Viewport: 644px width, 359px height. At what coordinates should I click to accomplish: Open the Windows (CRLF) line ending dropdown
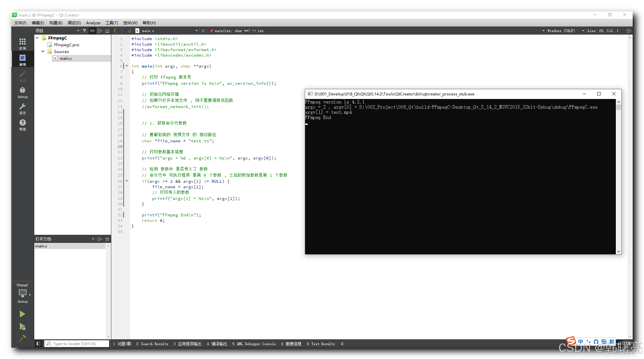561,31
